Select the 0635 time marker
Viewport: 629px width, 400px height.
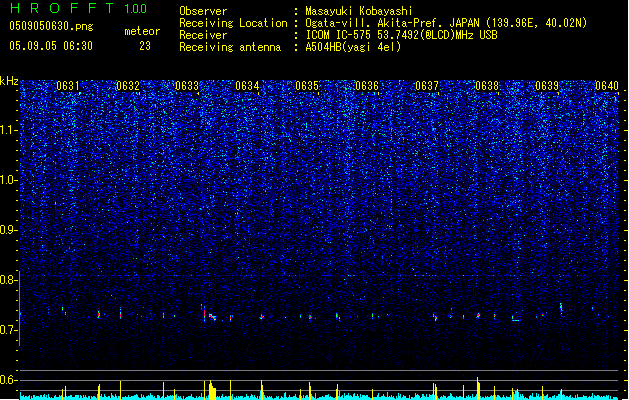click(307, 86)
